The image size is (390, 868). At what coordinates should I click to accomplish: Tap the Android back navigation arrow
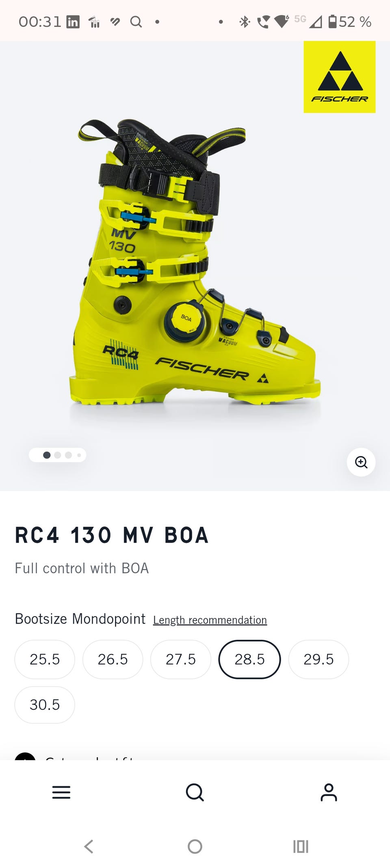pos(89,846)
